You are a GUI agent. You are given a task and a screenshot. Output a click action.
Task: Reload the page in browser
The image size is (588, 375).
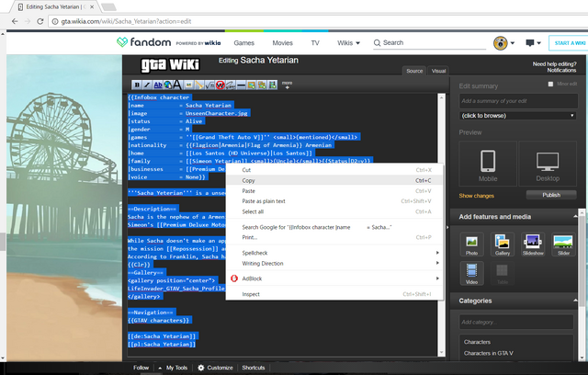pyautogui.click(x=40, y=21)
